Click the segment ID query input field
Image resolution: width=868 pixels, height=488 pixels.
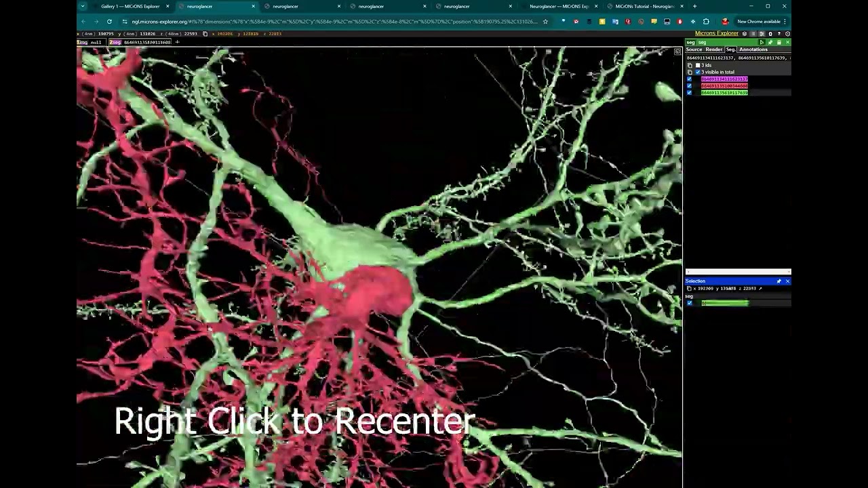[x=738, y=58]
